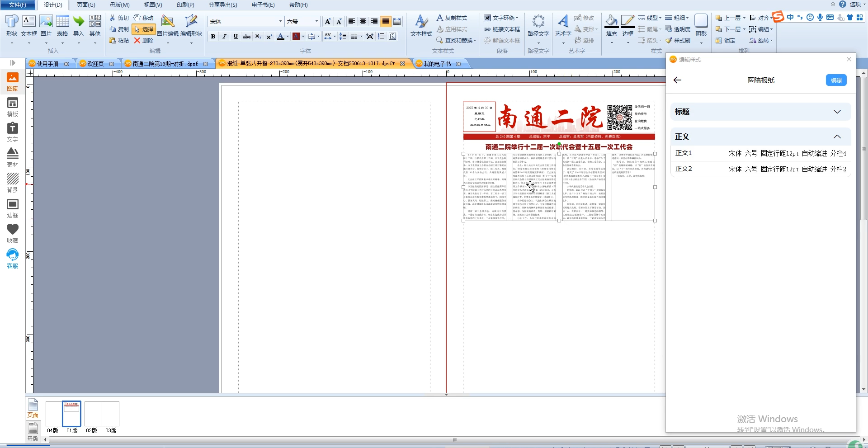Switch to the 欢迎页 document tab

[x=96, y=64]
